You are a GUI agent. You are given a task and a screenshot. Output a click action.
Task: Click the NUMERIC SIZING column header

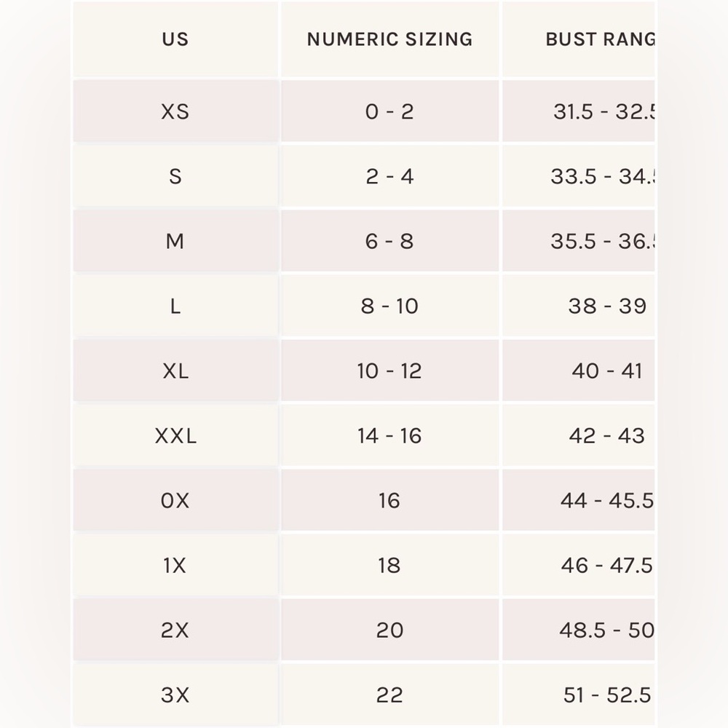pos(389,39)
